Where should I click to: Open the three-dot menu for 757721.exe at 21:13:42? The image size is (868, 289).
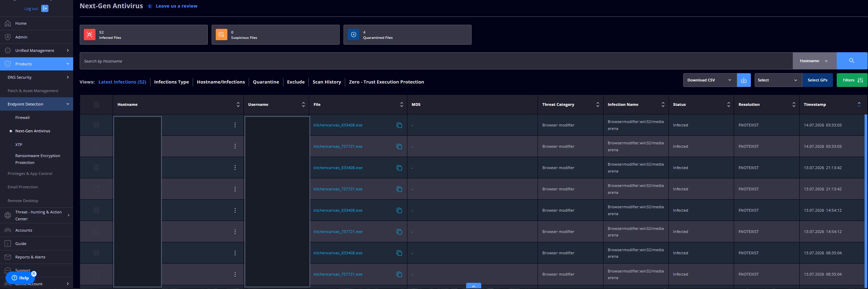pyautogui.click(x=235, y=189)
